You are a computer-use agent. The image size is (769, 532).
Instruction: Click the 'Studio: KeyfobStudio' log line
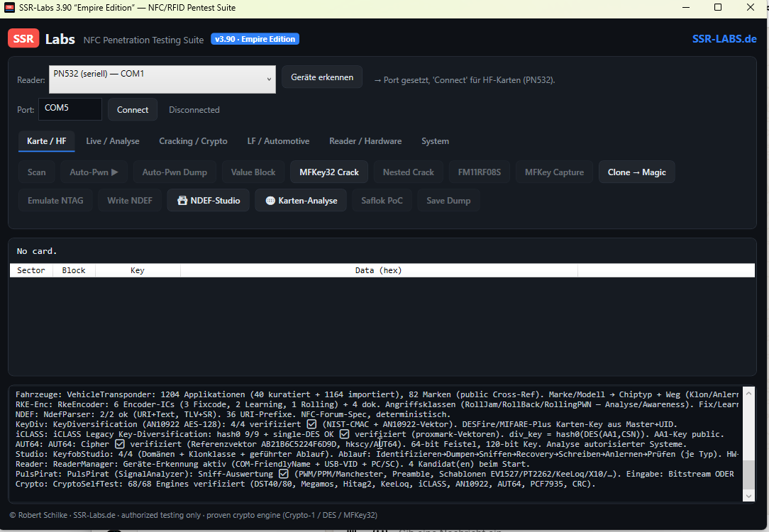(x=377, y=454)
